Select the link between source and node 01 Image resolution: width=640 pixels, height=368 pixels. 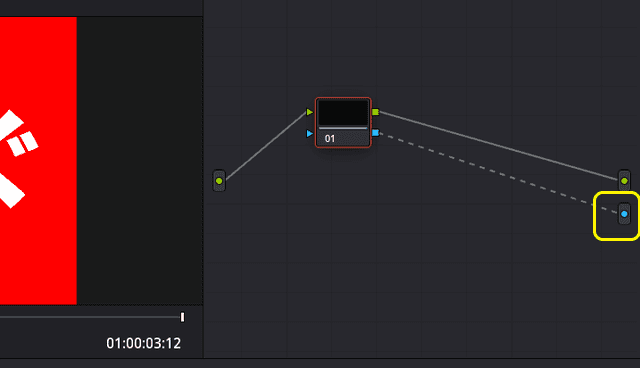[x=266, y=146]
